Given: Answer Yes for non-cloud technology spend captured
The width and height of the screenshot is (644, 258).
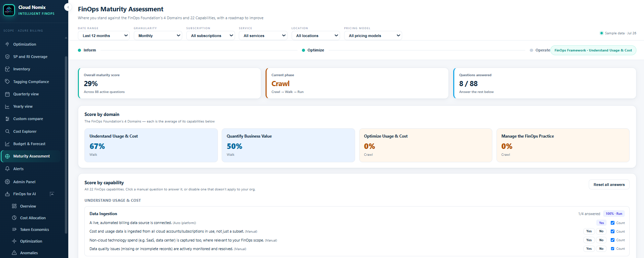Looking at the screenshot, I should point(589,240).
